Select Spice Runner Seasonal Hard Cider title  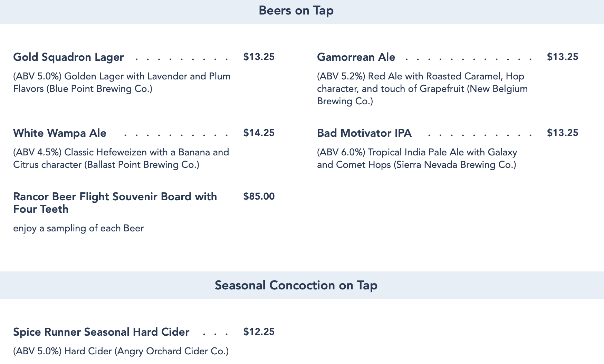[101, 332]
